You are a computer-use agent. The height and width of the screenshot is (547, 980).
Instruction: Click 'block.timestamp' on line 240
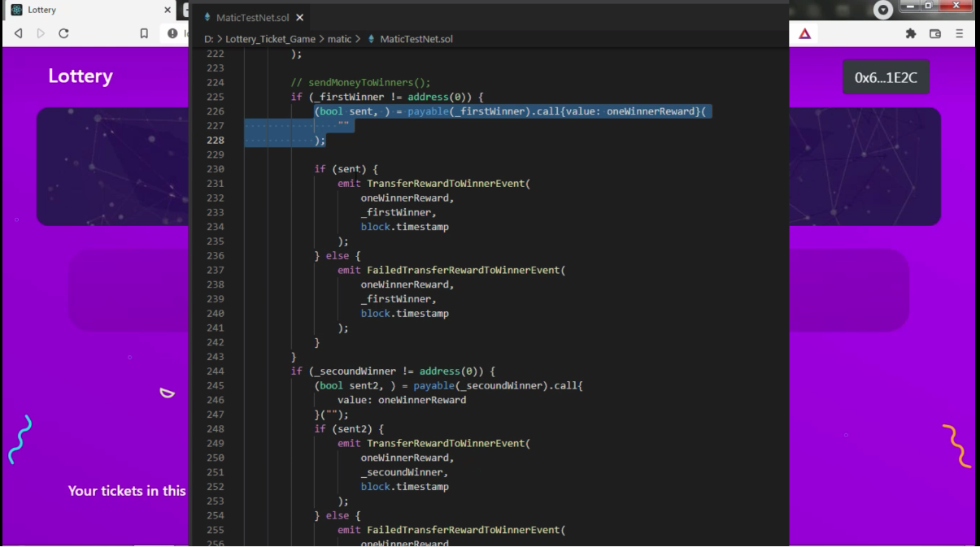pos(404,313)
